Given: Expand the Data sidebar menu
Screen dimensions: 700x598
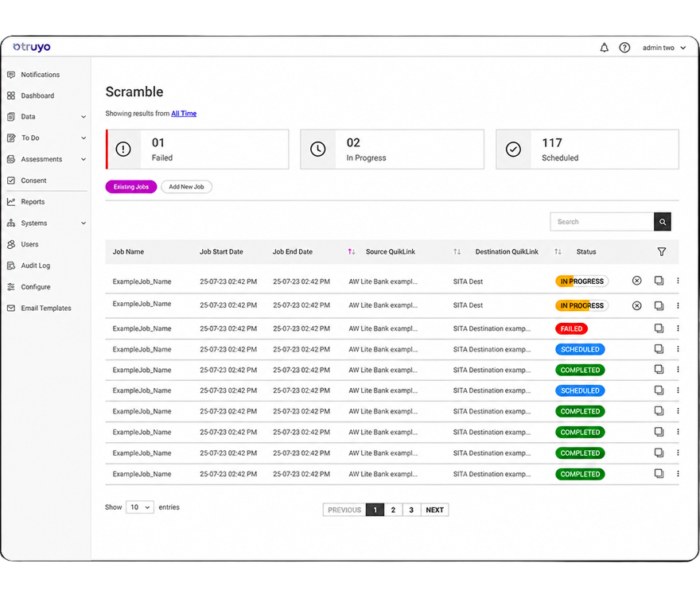Looking at the screenshot, I should click(84, 117).
